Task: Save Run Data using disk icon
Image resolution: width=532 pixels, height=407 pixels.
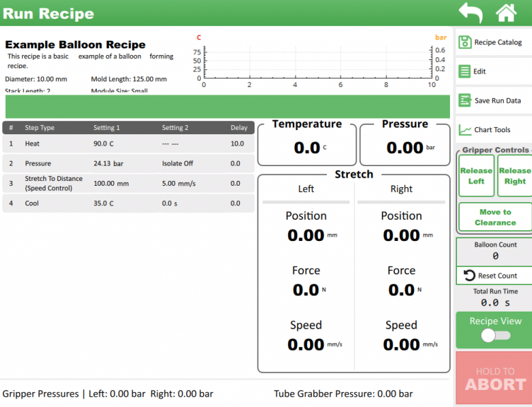Action: (465, 100)
